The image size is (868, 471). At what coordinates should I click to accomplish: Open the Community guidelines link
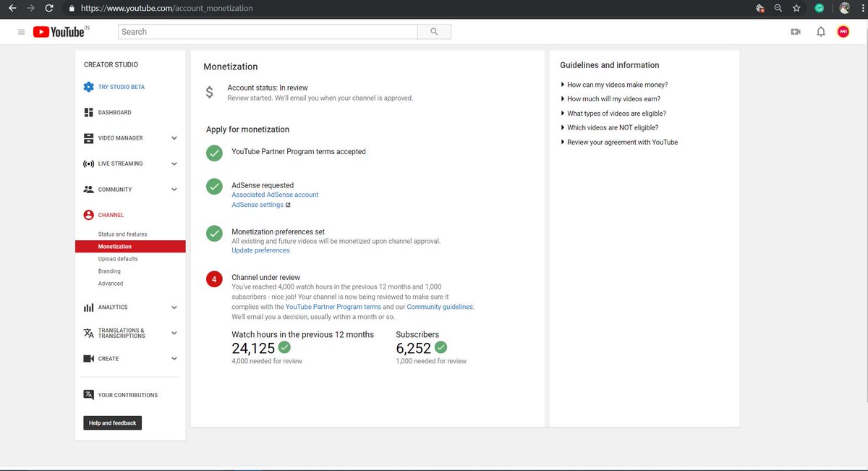click(440, 307)
